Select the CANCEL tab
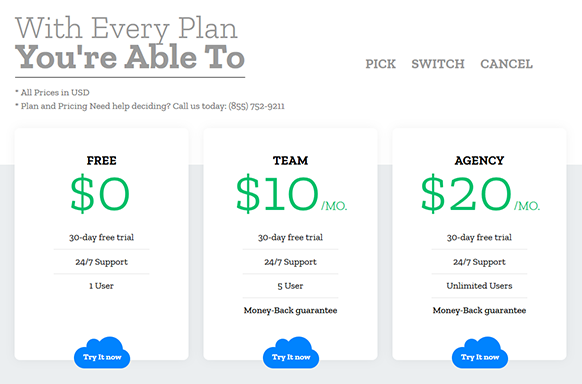The width and height of the screenshot is (582, 384). [x=506, y=64]
